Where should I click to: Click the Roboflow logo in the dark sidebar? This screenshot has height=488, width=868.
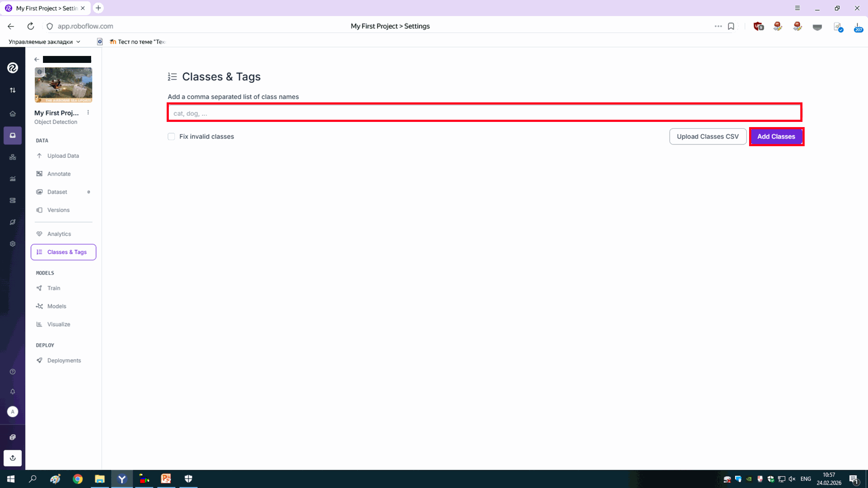click(13, 68)
